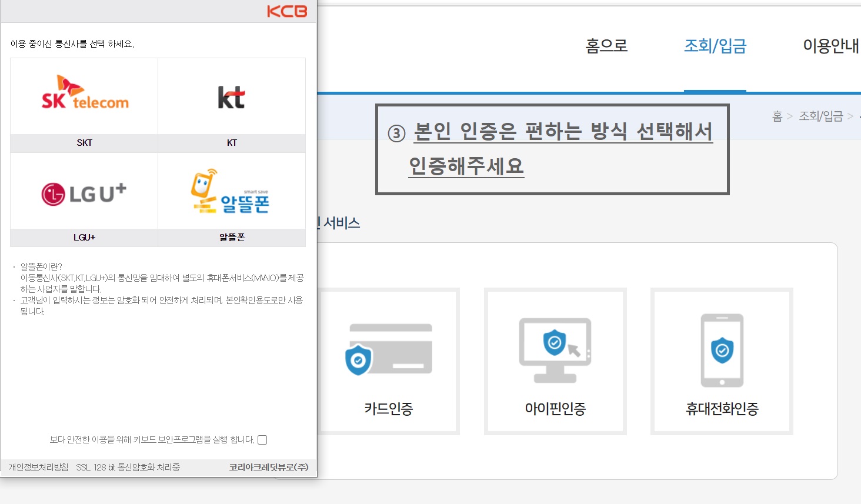The height and width of the screenshot is (504, 861).
Task: Choose the 알뜰폰 carrier logo
Action: [x=230, y=191]
